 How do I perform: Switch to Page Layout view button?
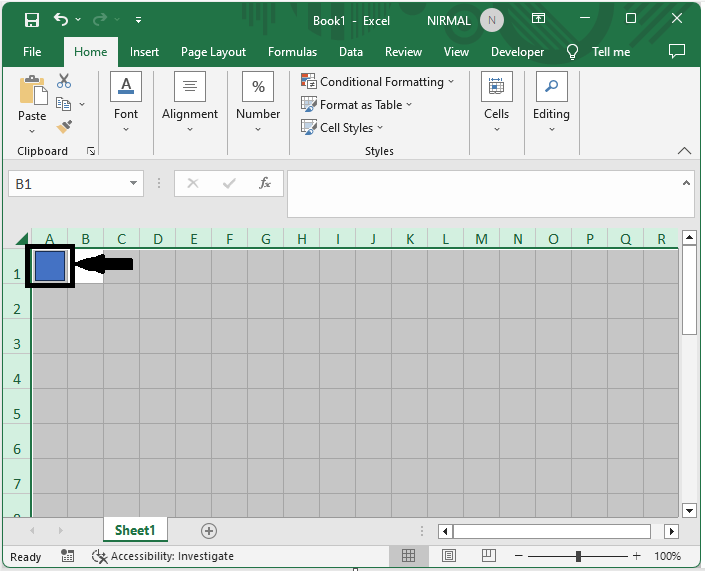click(448, 556)
